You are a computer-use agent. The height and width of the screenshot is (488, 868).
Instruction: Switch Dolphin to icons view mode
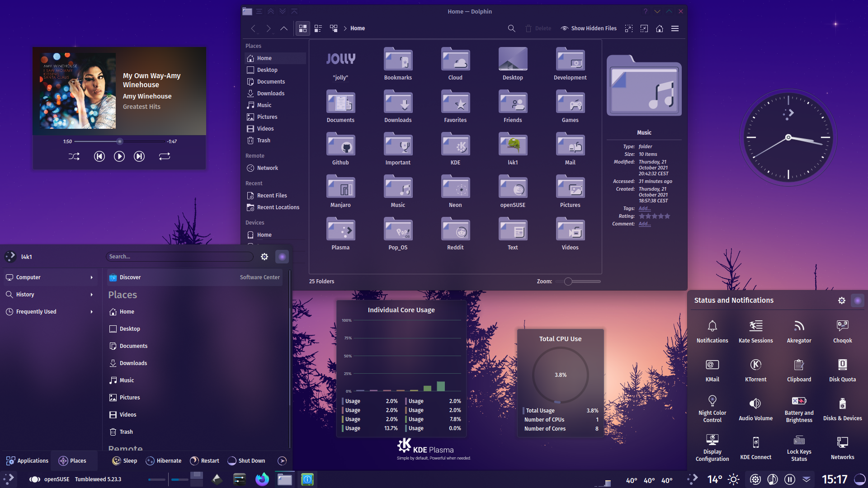click(303, 28)
